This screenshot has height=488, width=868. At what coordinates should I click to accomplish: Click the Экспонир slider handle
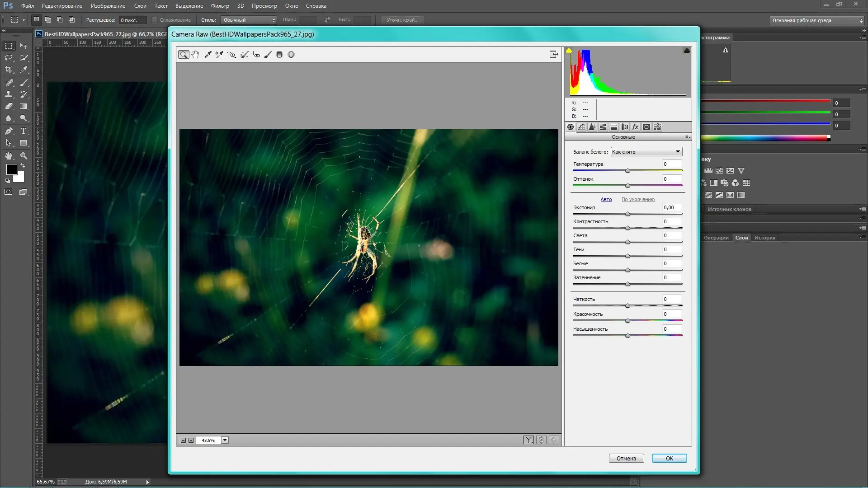(x=627, y=214)
